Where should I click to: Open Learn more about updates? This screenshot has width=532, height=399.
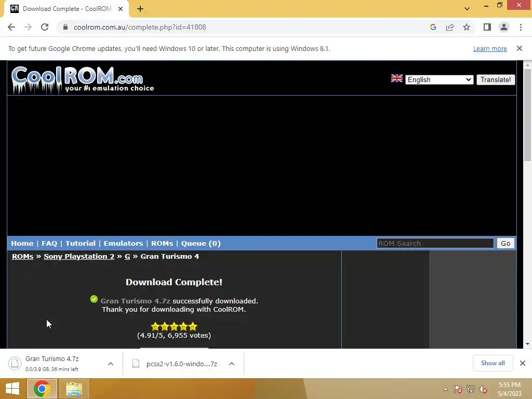tap(490, 48)
